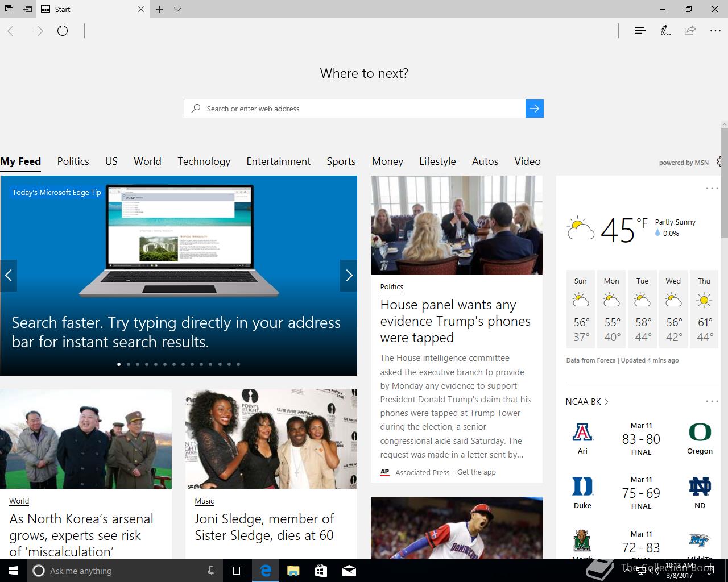The width and height of the screenshot is (728, 582).
Task: Close the Start tab
Action: [x=141, y=9]
